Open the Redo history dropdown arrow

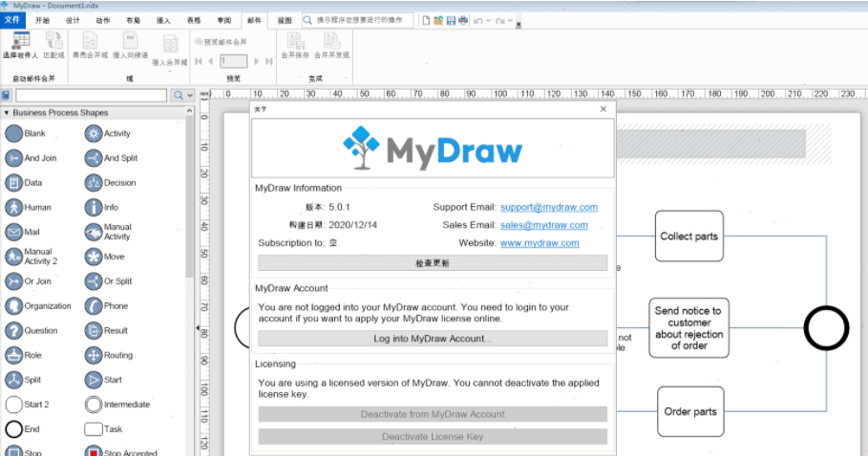pyautogui.click(x=510, y=21)
